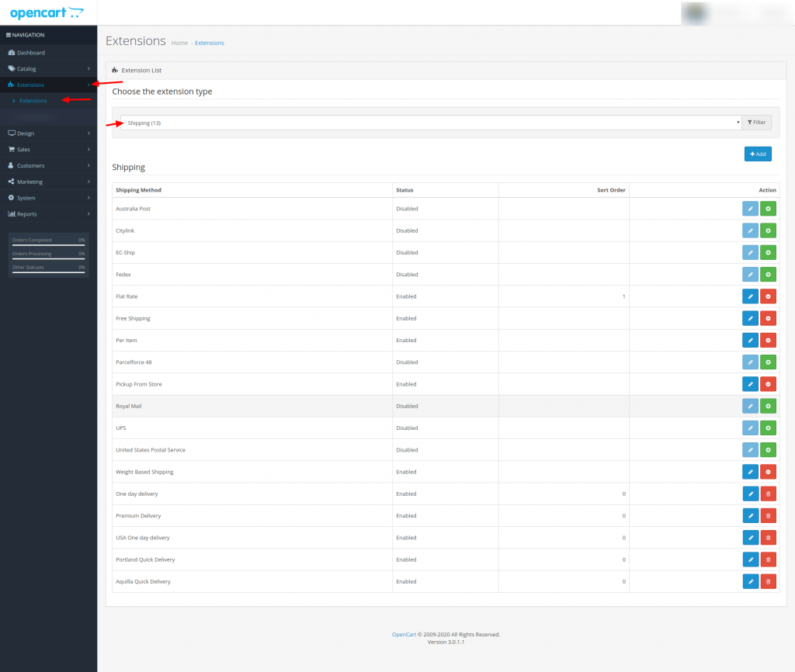
Task: Open the extension type dropdown showing Shipping (13)
Action: [430, 123]
